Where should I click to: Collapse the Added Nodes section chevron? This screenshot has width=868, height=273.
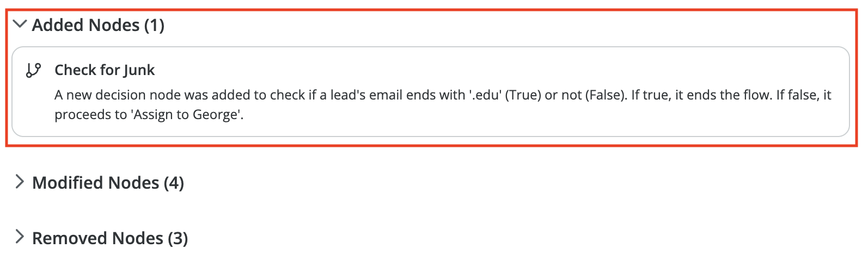(20, 24)
